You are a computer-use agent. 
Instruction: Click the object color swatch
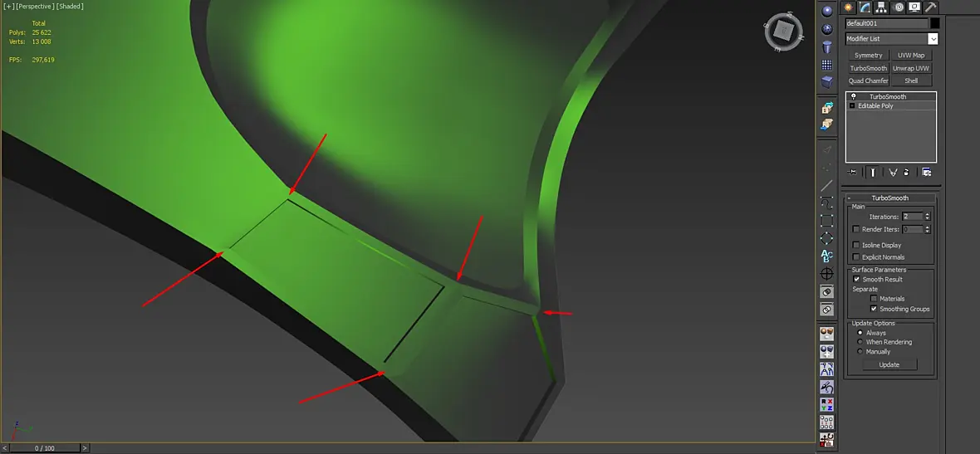934,23
